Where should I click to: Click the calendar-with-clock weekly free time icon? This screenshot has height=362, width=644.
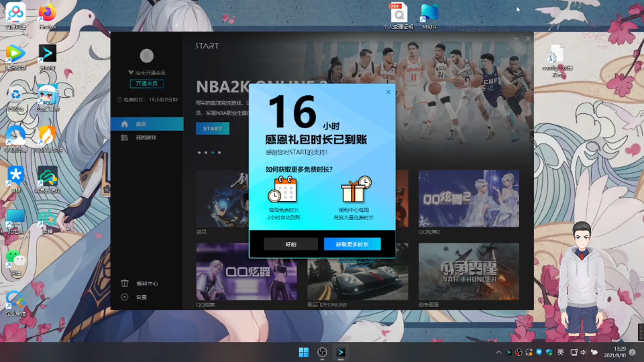click(x=282, y=189)
